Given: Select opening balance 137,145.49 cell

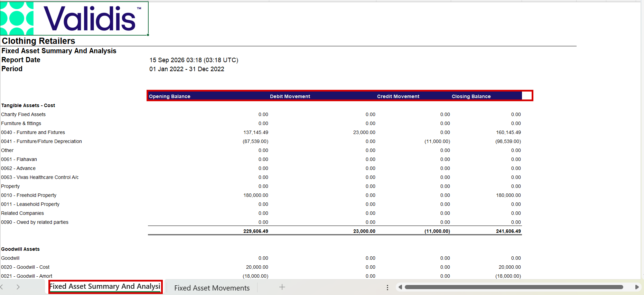Looking at the screenshot, I should tap(256, 132).
